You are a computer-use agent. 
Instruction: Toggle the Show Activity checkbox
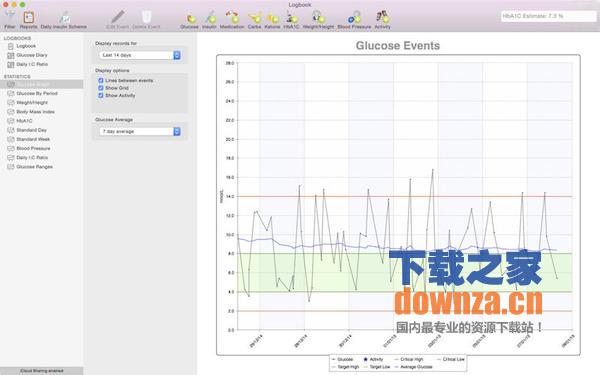pyautogui.click(x=101, y=96)
